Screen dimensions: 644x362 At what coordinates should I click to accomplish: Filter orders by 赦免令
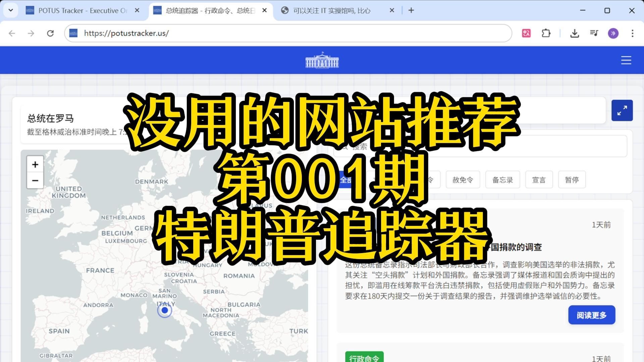coord(463,180)
